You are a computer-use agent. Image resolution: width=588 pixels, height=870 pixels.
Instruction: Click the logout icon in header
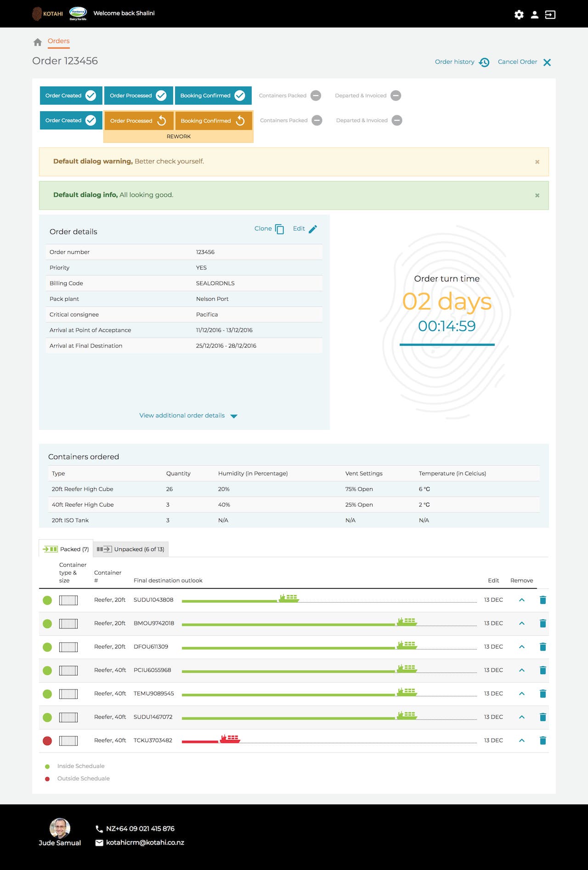[550, 15]
